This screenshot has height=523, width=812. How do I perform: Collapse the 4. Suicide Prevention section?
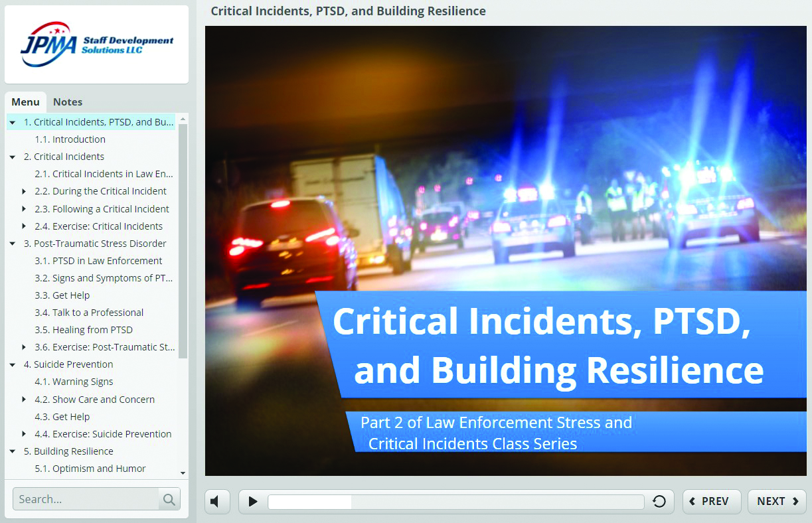coord(13,364)
